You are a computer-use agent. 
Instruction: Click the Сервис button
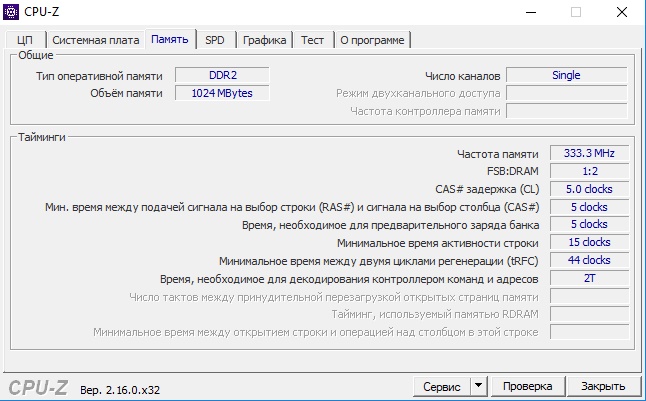[442, 386]
